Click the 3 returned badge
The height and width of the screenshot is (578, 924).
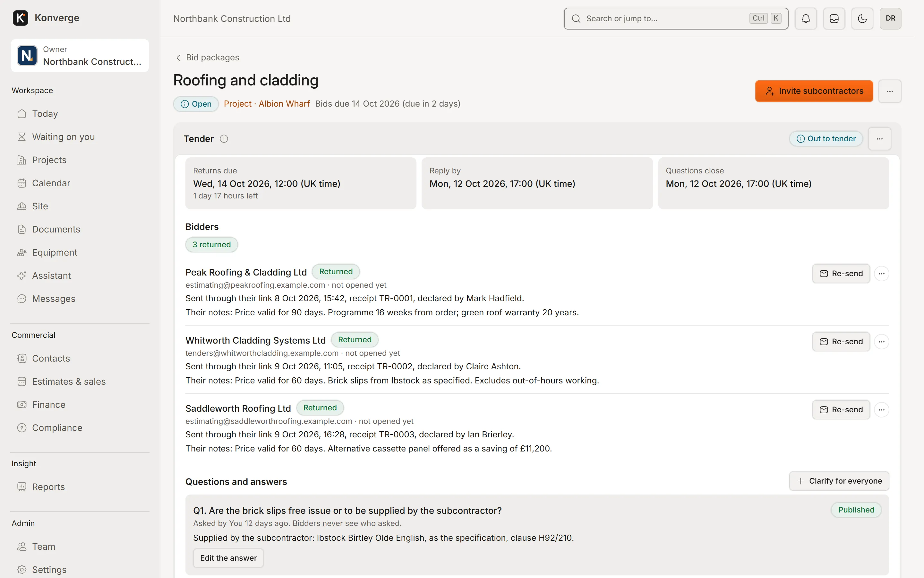(x=211, y=245)
